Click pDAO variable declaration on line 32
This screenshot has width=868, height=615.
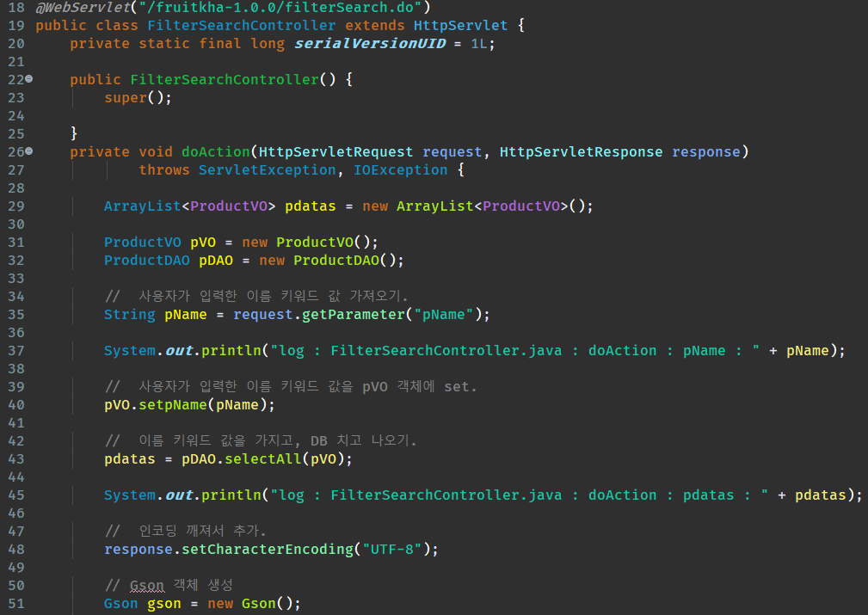click(216, 260)
